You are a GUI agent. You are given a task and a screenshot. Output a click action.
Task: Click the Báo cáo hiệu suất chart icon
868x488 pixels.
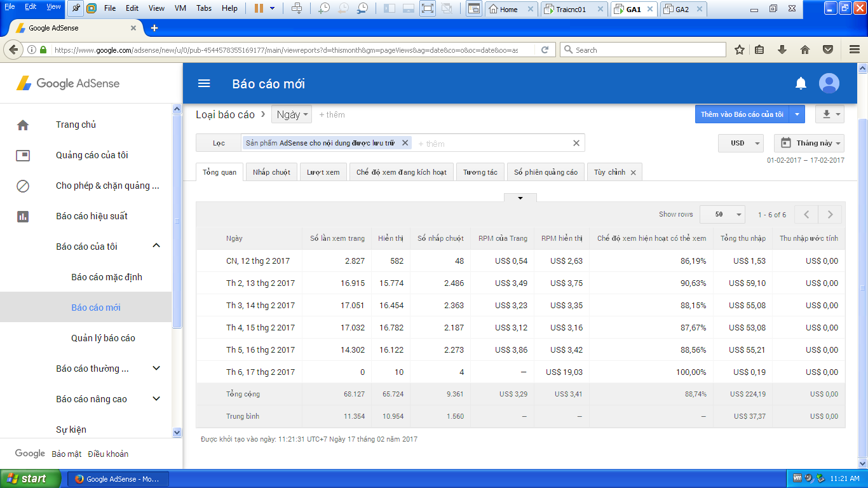click(x=23, y=216)
